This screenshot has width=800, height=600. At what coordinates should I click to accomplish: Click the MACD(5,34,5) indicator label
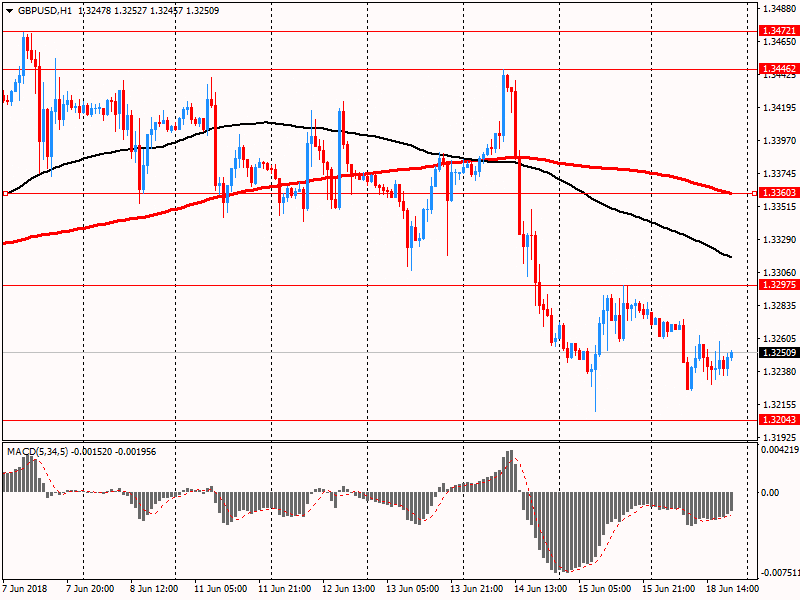pyautogui.click(x=37, y=452)
